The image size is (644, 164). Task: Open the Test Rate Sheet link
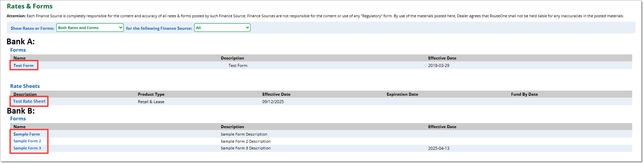coord(29,101)
